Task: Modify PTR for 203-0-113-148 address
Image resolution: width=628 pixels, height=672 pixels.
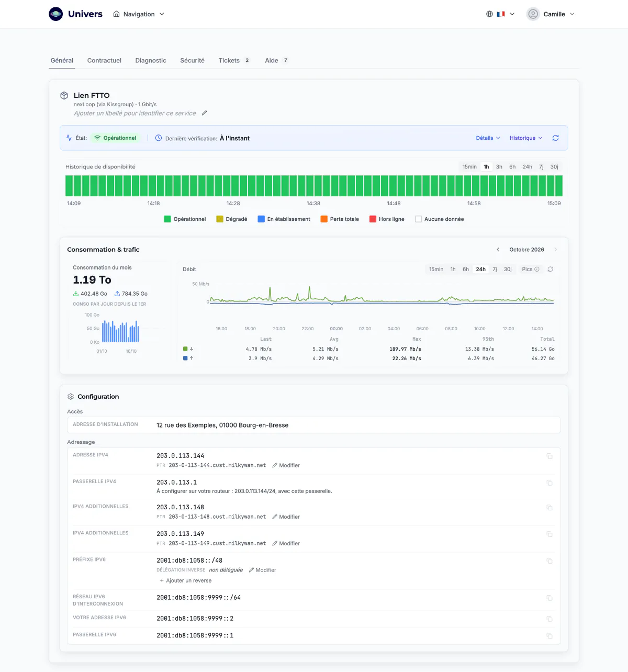Action: tap(286, 517)
